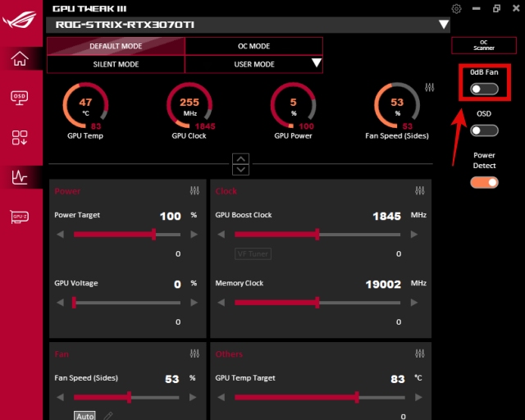Viewport: 525px width, 420px height.
Task: Decrease Memory Clock with left arrow
Action: (x=221, y=303)
